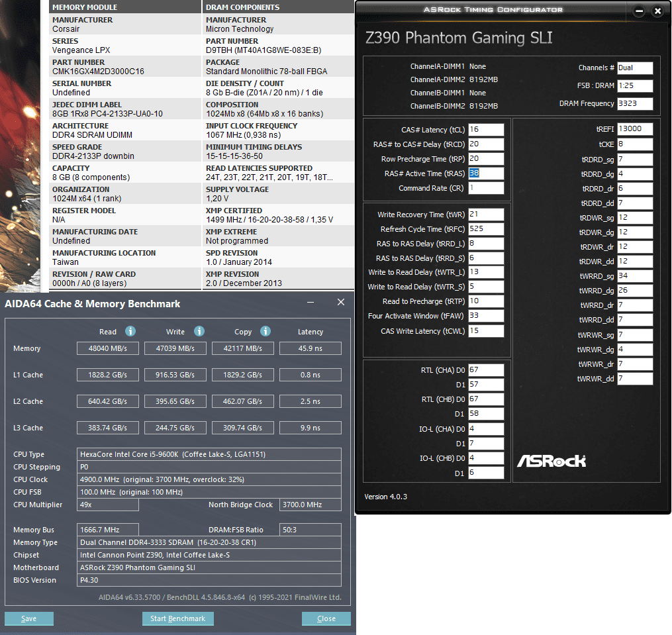The width and height of the screenshot is (672, 635).
Task: Minimize the AIDA64 Cache & Memory Benchmark window
Action: (x=311, y=303)
